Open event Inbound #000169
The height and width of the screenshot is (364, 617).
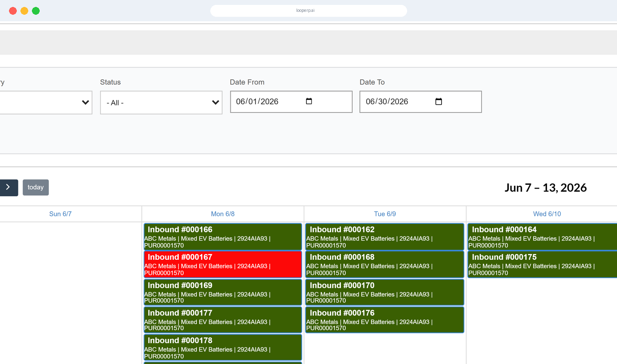pos(223,292)
